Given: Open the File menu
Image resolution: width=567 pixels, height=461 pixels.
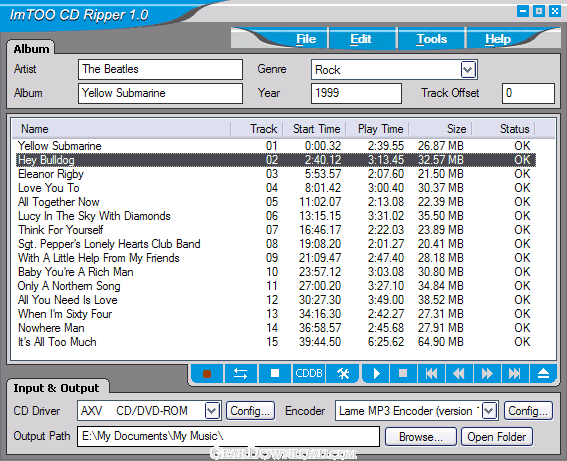Looking at the screenshot, I should coord(306,39).
